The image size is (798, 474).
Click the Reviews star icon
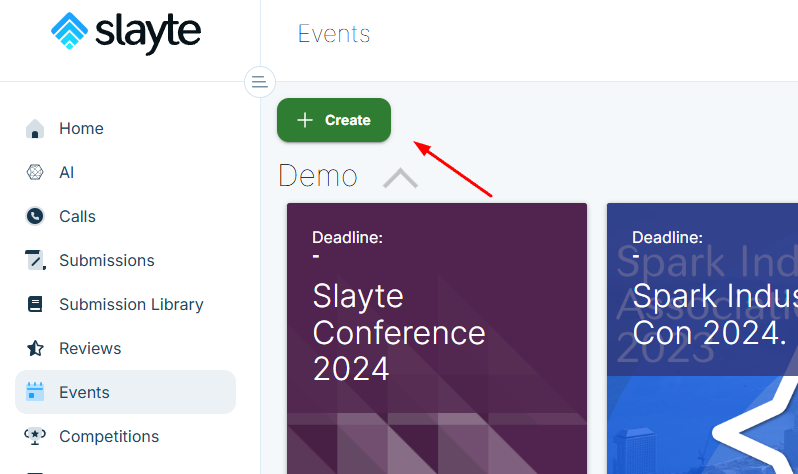35,349
